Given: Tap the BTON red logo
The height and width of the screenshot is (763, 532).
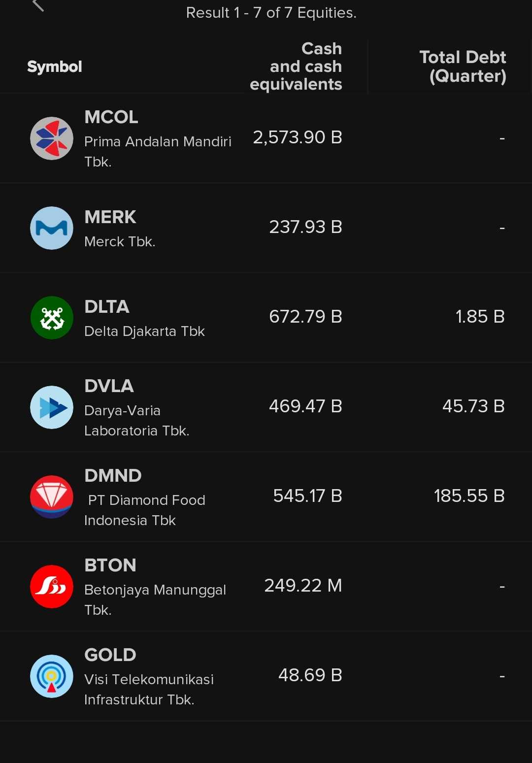Looking at the screenshot, I should (52, 587).
